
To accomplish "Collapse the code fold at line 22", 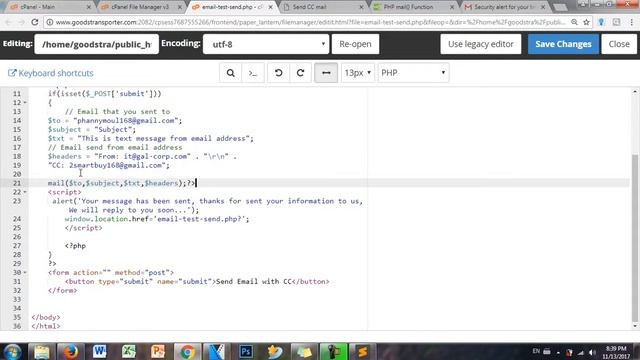I will (25, 192).
